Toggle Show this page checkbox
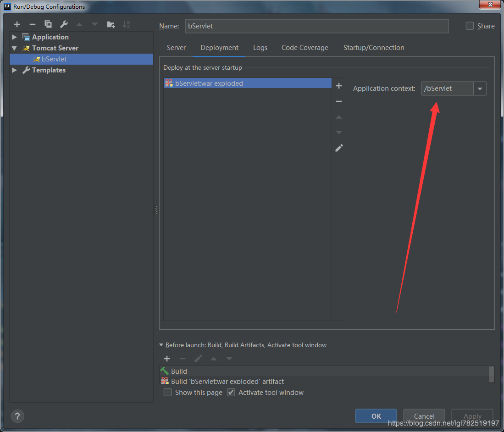This screenshot has height=432, width=504. [x=168, y=393]
